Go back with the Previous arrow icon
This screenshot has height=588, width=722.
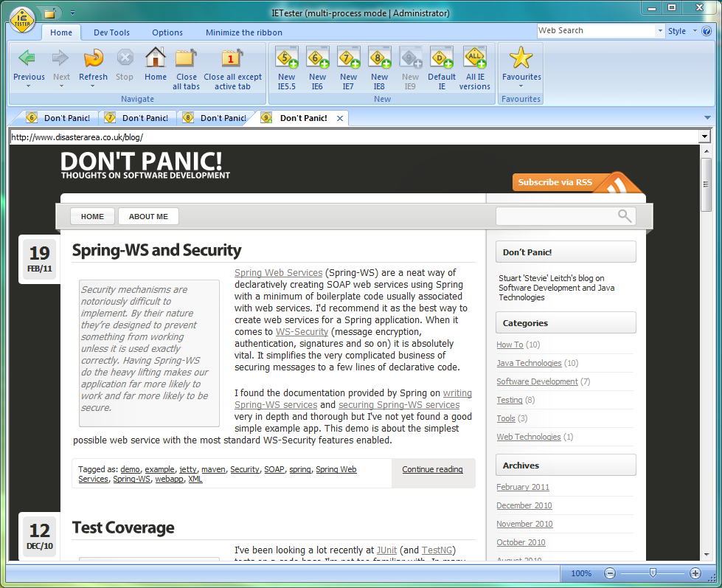tap(27, 58)
